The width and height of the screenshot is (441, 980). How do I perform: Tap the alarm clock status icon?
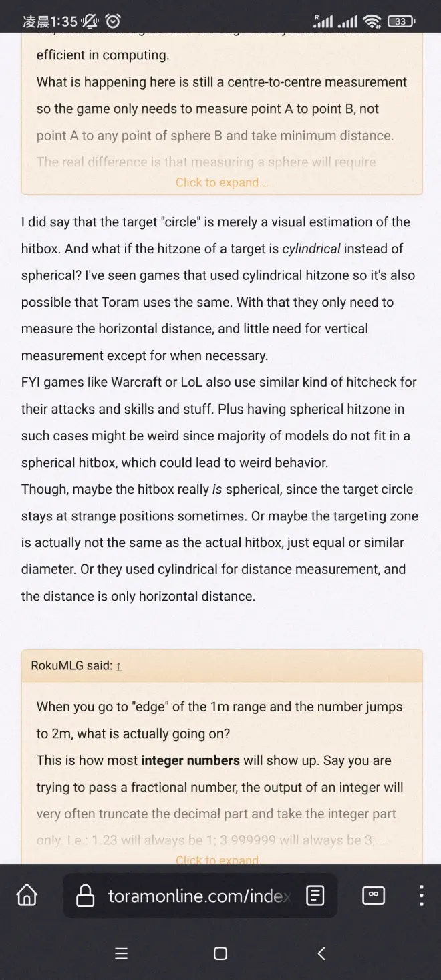113,21
